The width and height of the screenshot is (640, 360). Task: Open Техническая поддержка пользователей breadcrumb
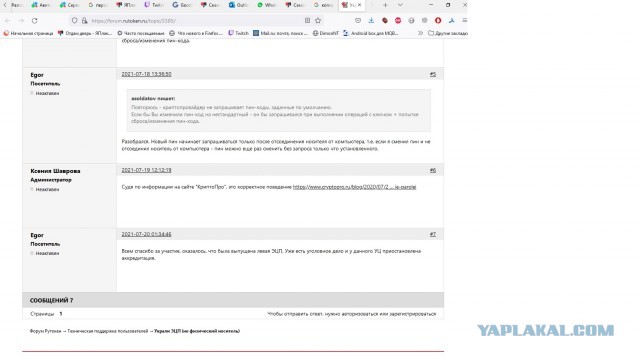click(108, 331)
